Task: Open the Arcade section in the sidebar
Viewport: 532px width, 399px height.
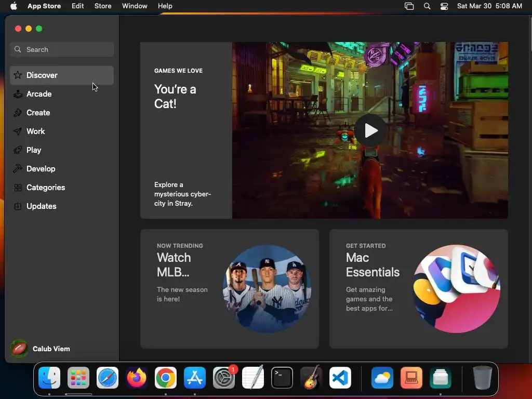Action: coord(62,94)
